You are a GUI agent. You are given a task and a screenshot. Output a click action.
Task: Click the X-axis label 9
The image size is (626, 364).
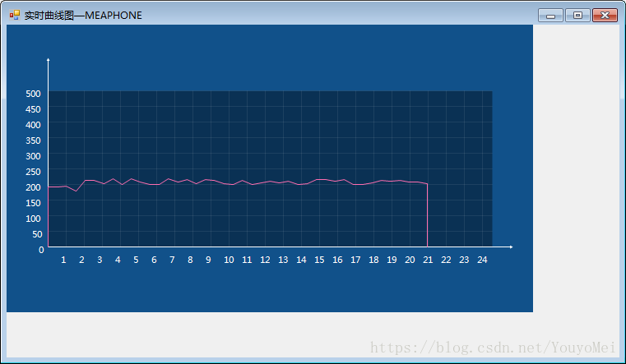click(208, 260)
